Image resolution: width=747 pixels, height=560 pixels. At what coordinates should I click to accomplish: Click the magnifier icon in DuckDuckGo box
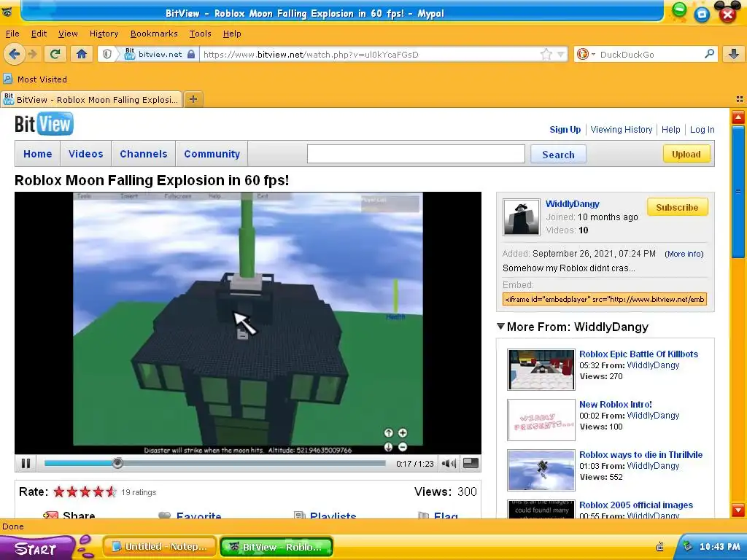coord(709,54)
